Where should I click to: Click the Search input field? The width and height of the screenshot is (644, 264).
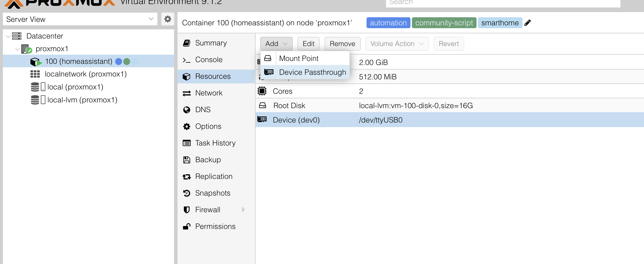coord(503,3)
